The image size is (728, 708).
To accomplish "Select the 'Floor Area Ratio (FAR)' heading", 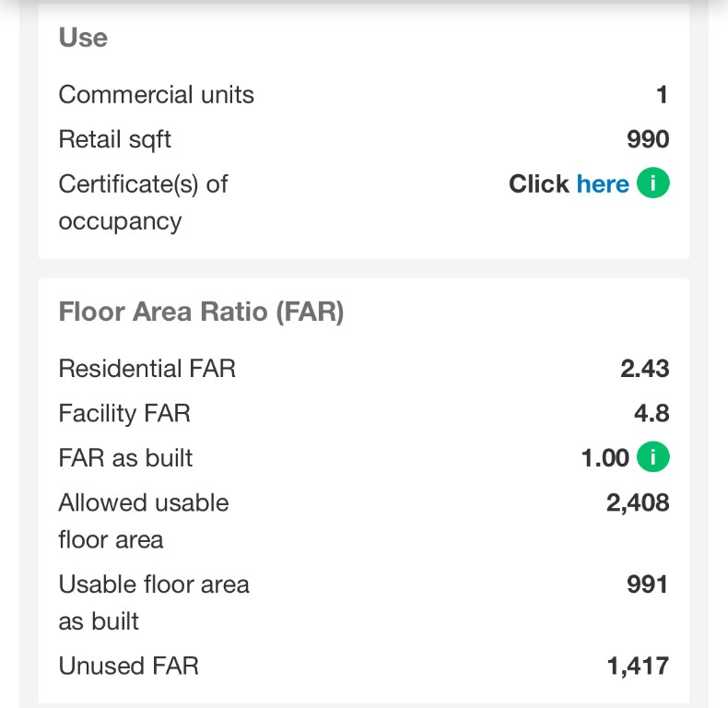I will click(x=201, y=312).
